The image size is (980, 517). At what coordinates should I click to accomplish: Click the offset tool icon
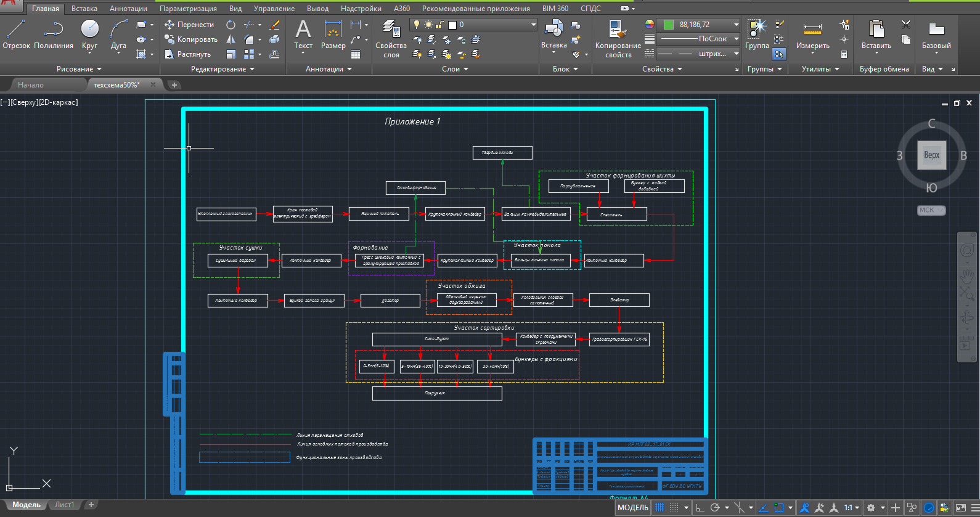[x=275, y=54]
